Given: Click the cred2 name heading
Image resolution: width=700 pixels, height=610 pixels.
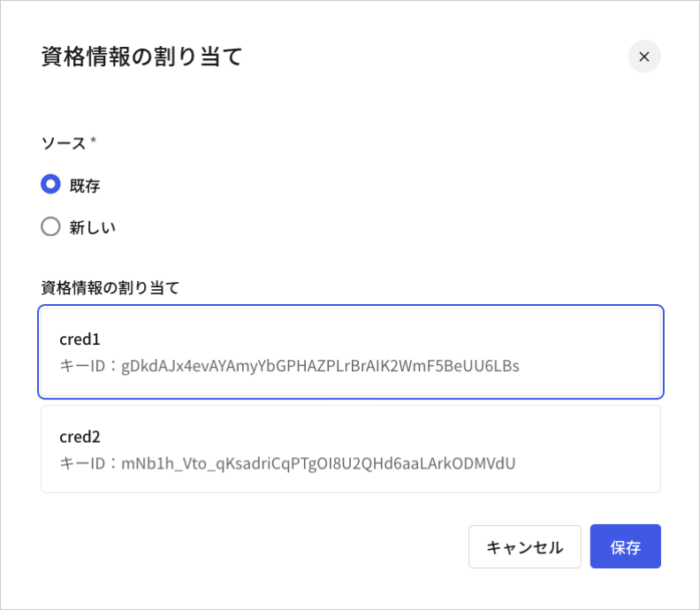Looking at the screenshot, I should pyautogui.click(x=80, y=437).
